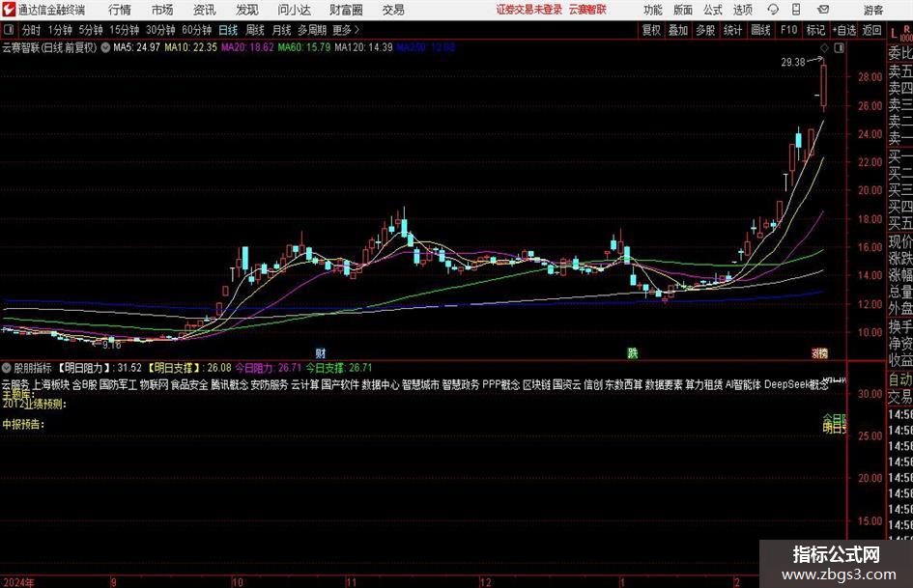This screenshot has height=588, width=913.
Task: Open the 版面 menu
Action: point(682,10)
